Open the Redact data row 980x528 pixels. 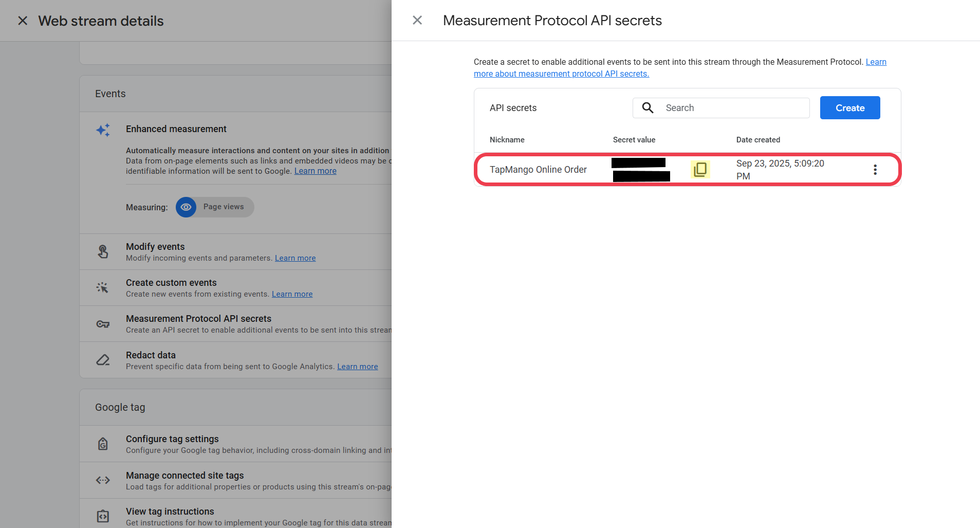click(x=236, y=360)
